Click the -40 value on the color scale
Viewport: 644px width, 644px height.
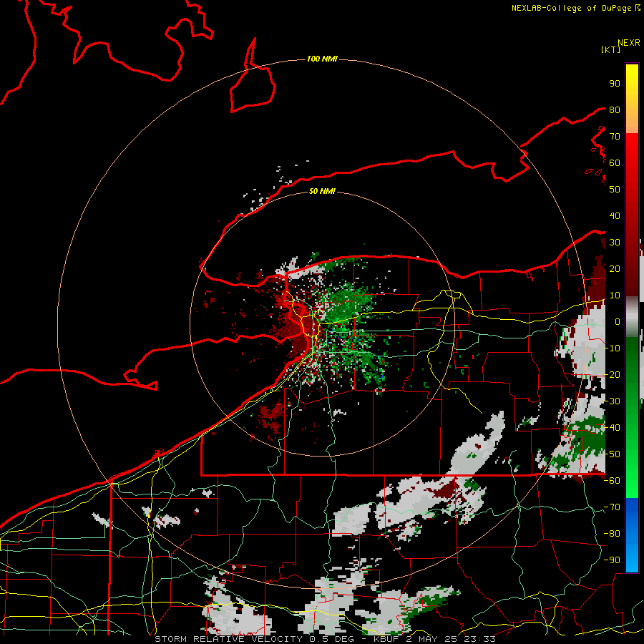[612, 428]
